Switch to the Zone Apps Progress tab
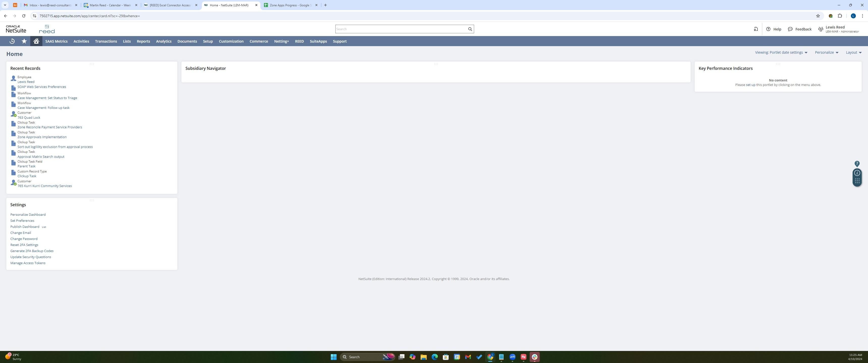 (x=290, y=5)
